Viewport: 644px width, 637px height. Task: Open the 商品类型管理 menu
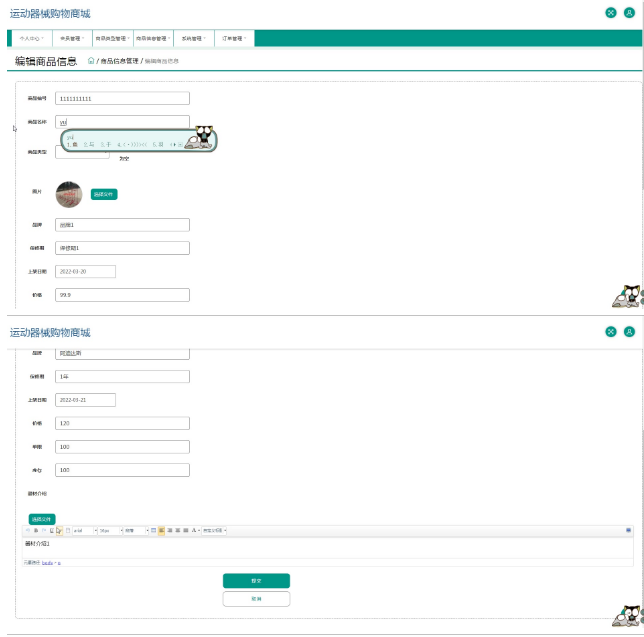[113, 38]
